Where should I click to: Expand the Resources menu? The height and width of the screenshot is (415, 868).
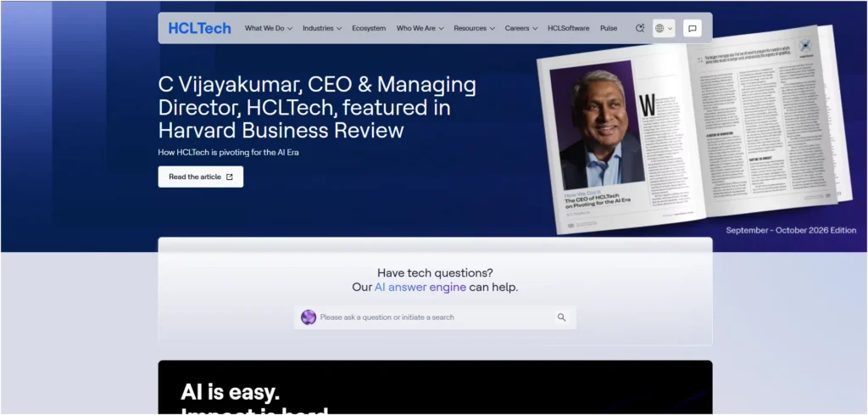pos(474,28)
